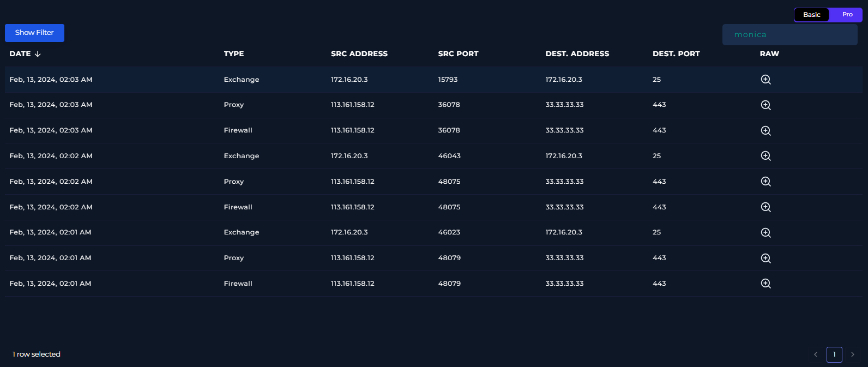This screenshot has height=367, width=868.
Task: Open raw log for Firewall port 48079
Action: pyautogui.click(x=765, y=284)
